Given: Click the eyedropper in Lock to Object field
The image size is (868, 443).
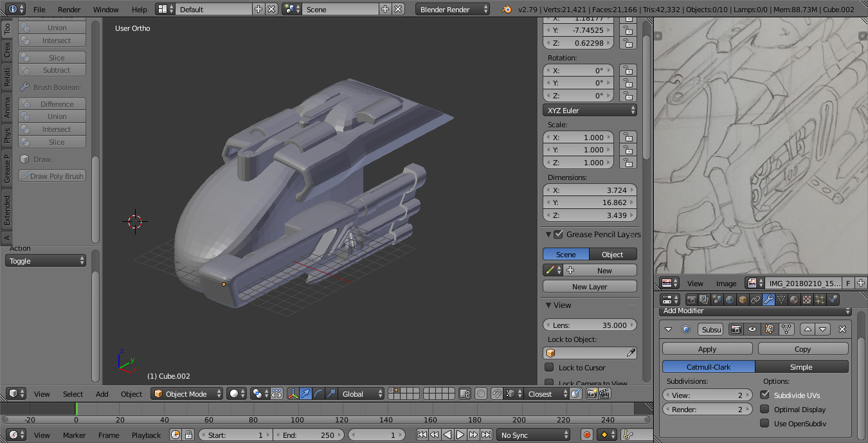Looking at the screenshot, I should pos(631,353).
